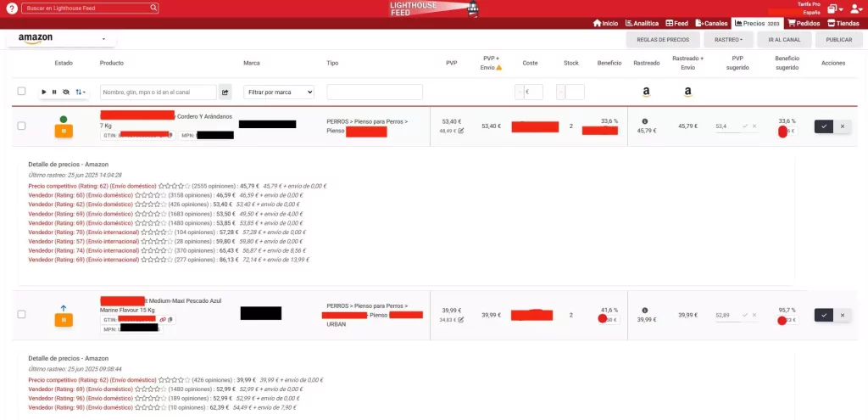868x420 pixels.
Task: Open the Pedidos tab
Action: pos(804,23)
